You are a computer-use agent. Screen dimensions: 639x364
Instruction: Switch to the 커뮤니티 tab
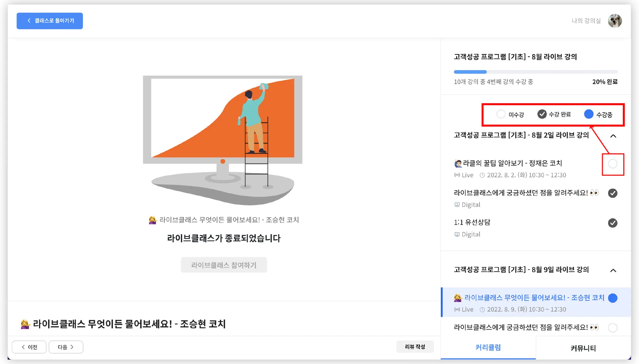[x=583, y=348]
